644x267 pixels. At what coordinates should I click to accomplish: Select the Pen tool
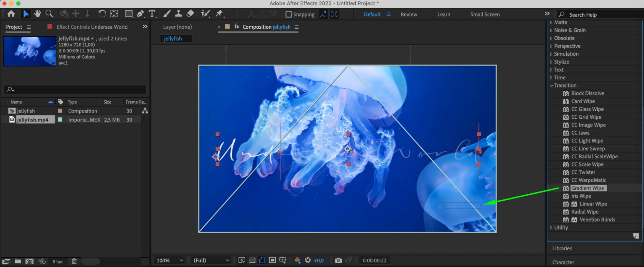click(140, 14)
